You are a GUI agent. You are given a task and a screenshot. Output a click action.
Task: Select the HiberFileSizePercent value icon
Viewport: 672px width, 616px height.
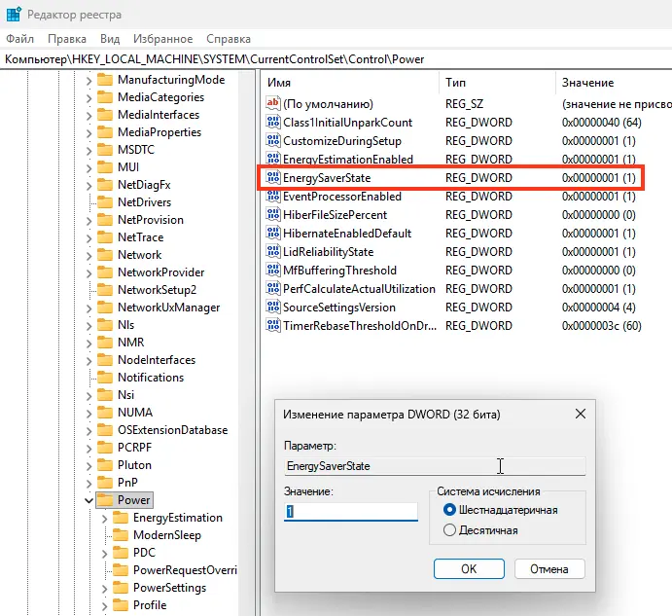pyautogui.click(x=272, y=215)
